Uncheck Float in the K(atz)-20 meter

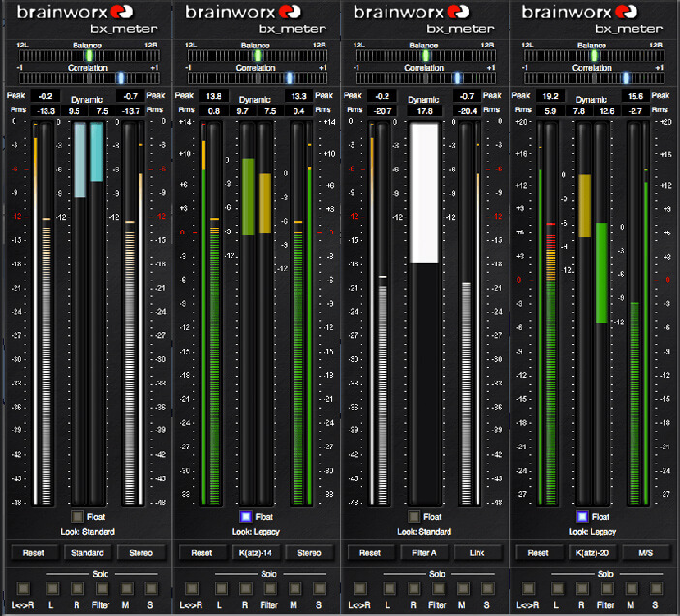coord(583,517)
